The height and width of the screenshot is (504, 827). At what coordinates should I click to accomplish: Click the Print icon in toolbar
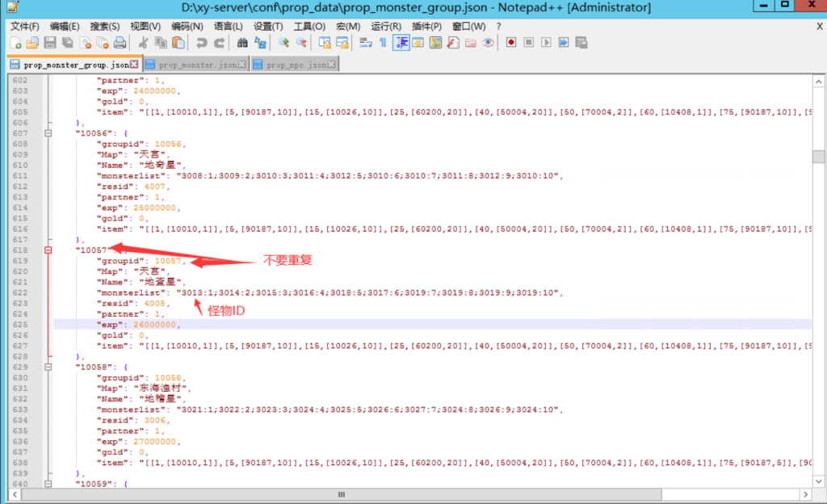click(x=120, y=43)
